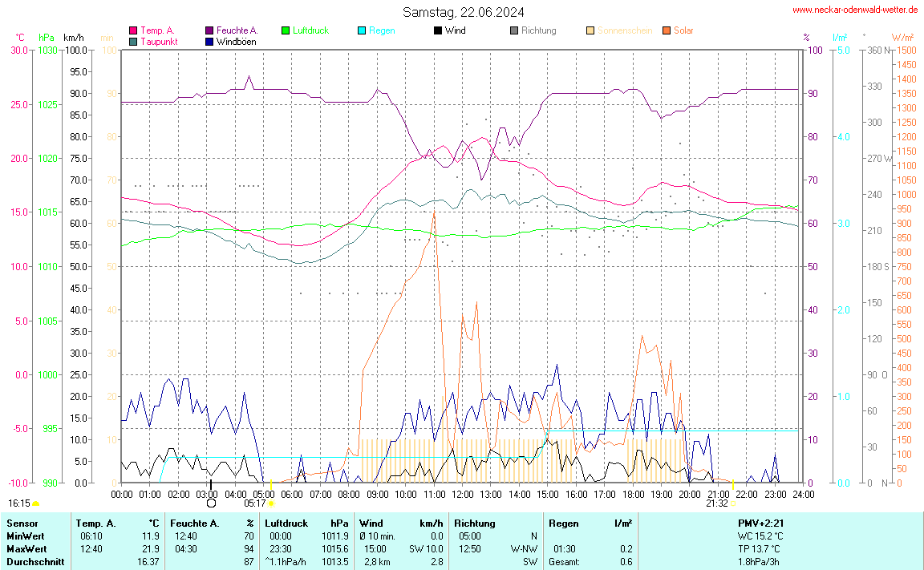
Task: Select the Luftdruck column header in table
Action: [x=286, y=524]
